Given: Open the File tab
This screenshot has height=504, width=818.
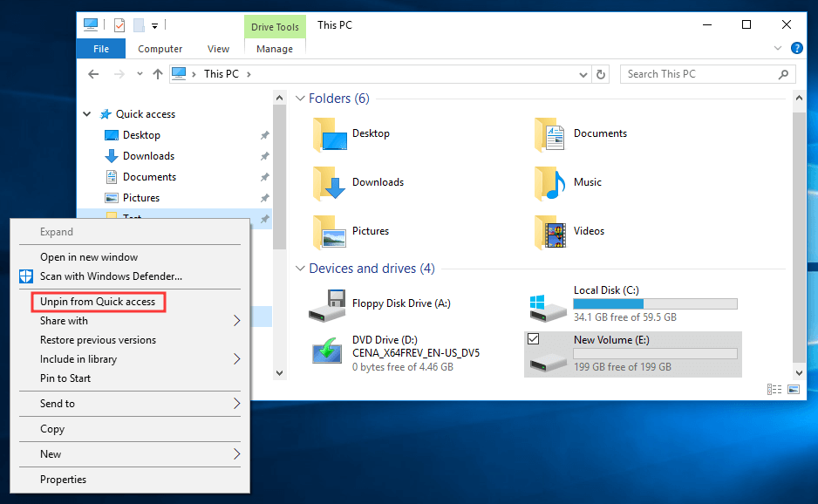Looking at the screenshot, I should pos(101,49).
